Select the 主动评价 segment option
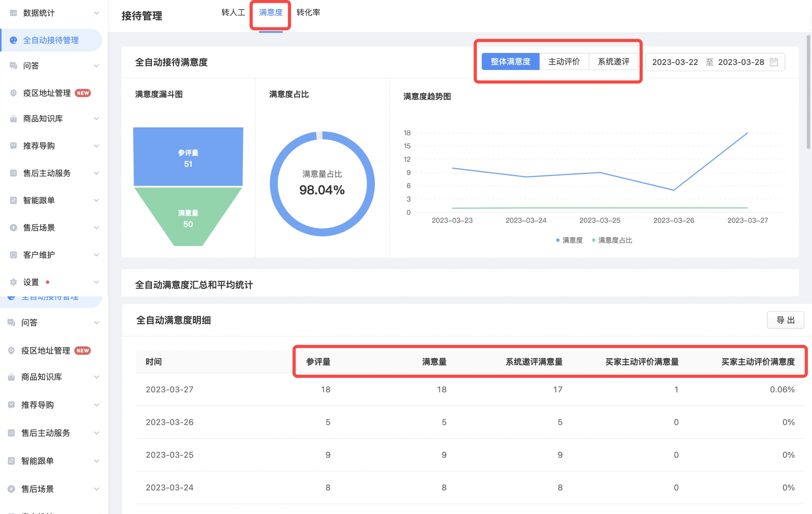Screen dimensions: 812x514 pos(564,62)
